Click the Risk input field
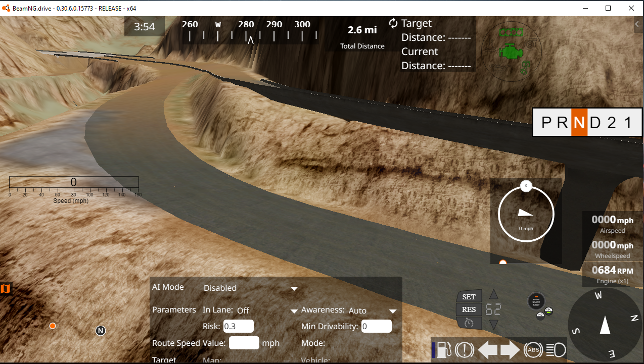The image size is (644, 364). coord(238,326)
